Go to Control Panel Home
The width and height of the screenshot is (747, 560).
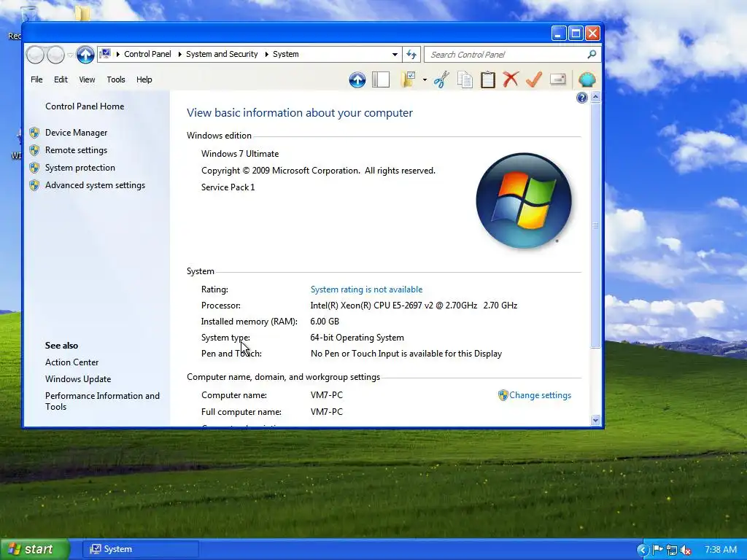coord(85,106)
